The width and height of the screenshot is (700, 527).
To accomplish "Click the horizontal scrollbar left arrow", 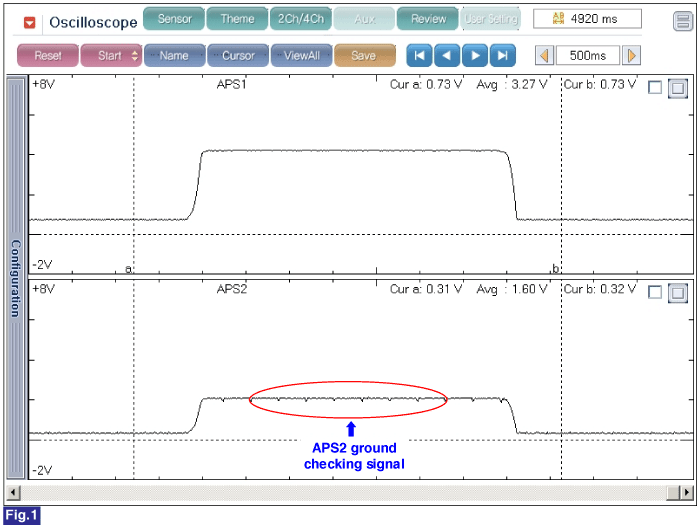I will click(x=13, y=493).
